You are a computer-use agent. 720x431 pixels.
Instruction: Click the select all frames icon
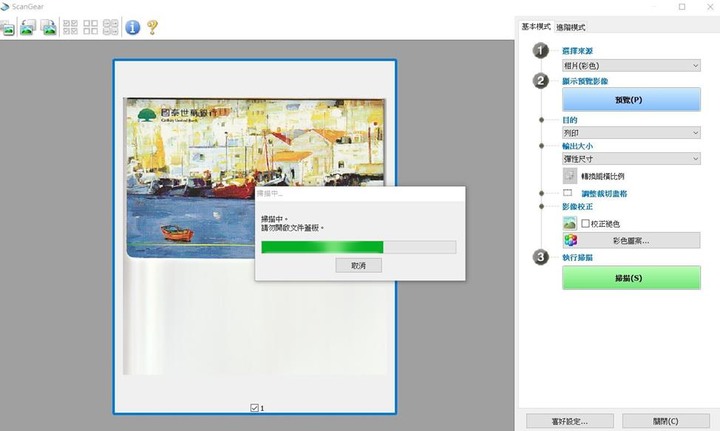tap(70, 27)
